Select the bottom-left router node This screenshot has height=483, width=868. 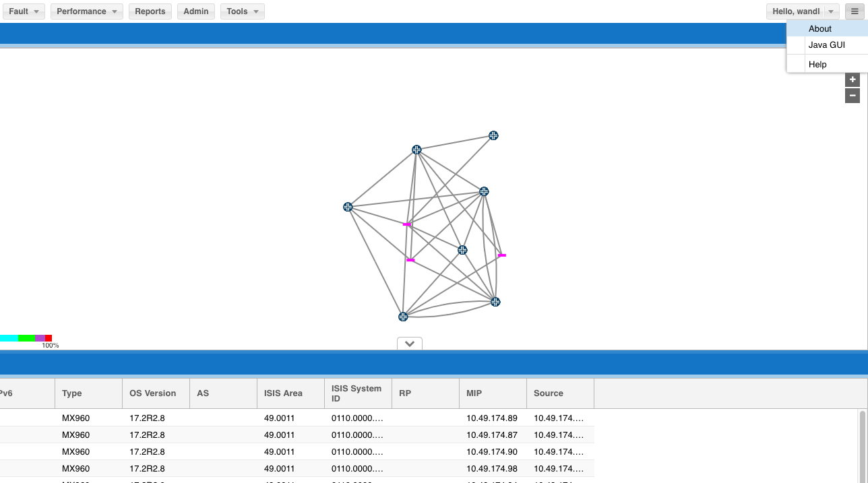(403, 317)
